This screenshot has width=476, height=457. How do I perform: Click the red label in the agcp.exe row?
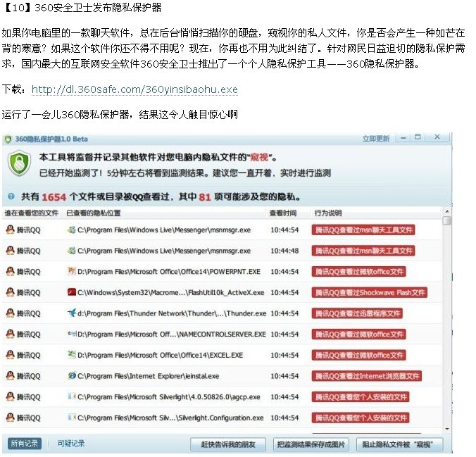click(x=361, y=397)
